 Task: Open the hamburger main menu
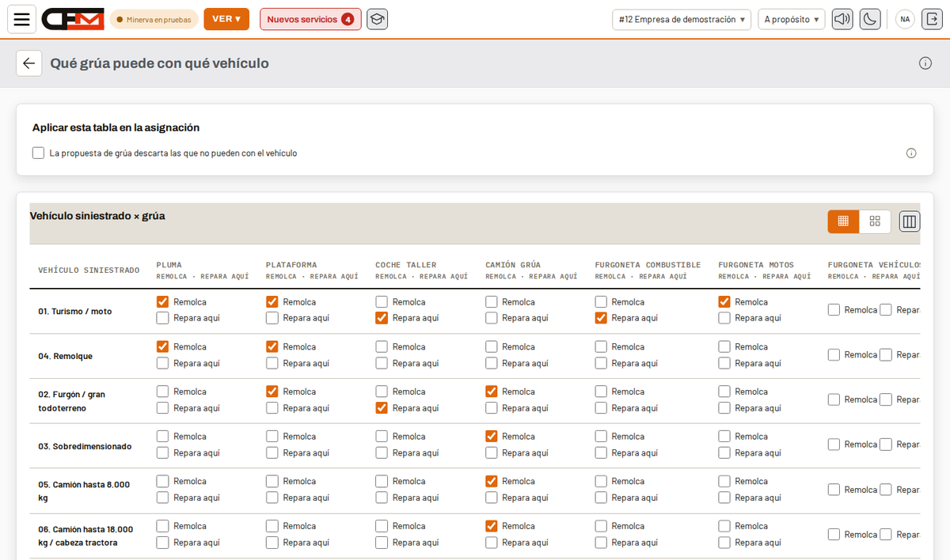click(x=21, y=19)
